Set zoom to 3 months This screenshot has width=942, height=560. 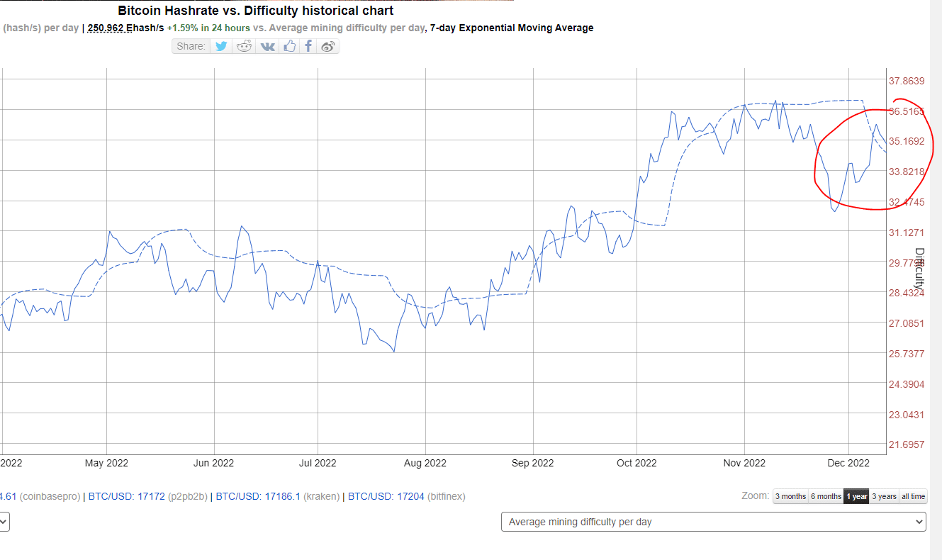pyautogui.click(x=790, y=496)
